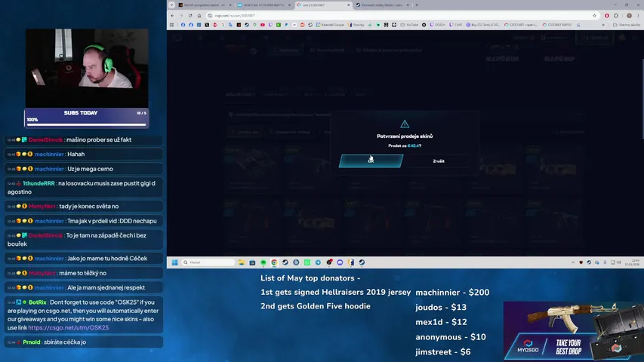Viewport: 644px width, 362px height.
Task: Open the Chrome extensions puzzle menu
Action: [615, 16]
